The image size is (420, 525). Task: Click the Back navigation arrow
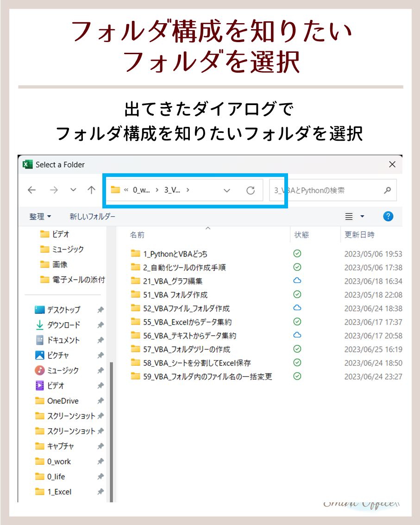point(32,190)
